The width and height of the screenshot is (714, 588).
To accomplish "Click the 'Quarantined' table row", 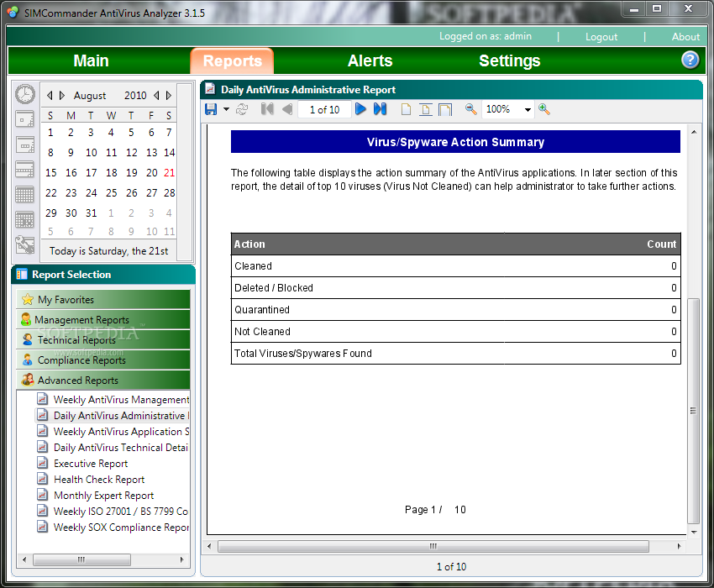I will (x=455, y=310).
